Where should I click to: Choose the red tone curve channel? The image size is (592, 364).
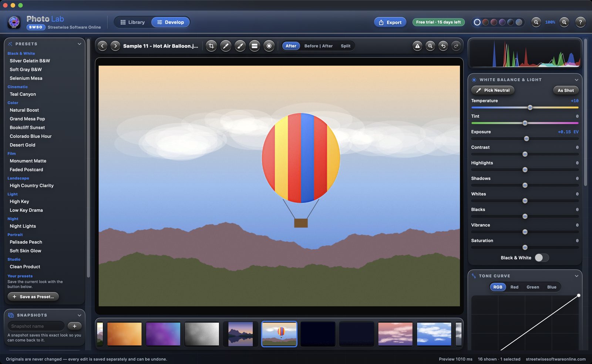tap(514, 287)
